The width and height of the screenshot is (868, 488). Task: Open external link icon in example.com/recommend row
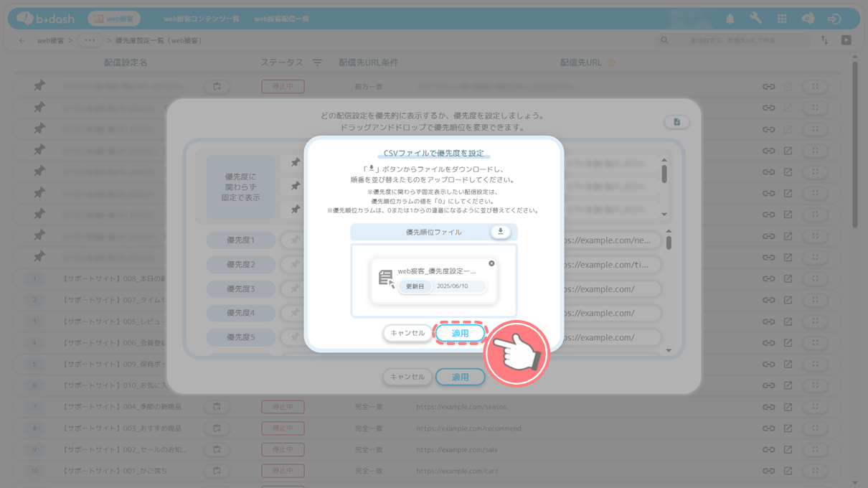[788, 428]
